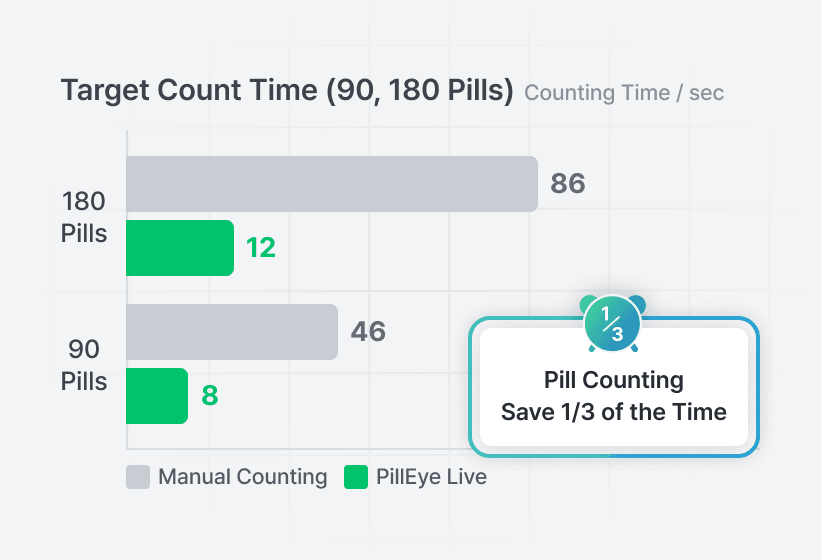Click the Save 1/3 of the Time text
Viewport: 822px width, 560px height.
coord(614,412)
